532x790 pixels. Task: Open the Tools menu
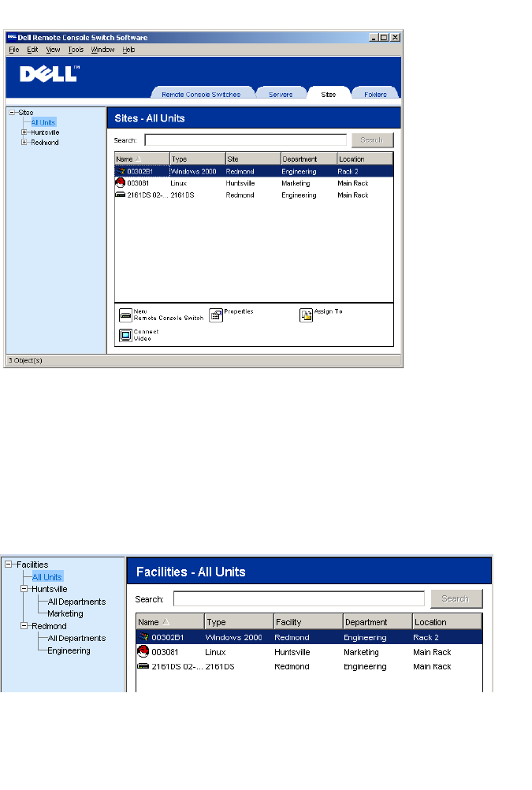[76, 50]
